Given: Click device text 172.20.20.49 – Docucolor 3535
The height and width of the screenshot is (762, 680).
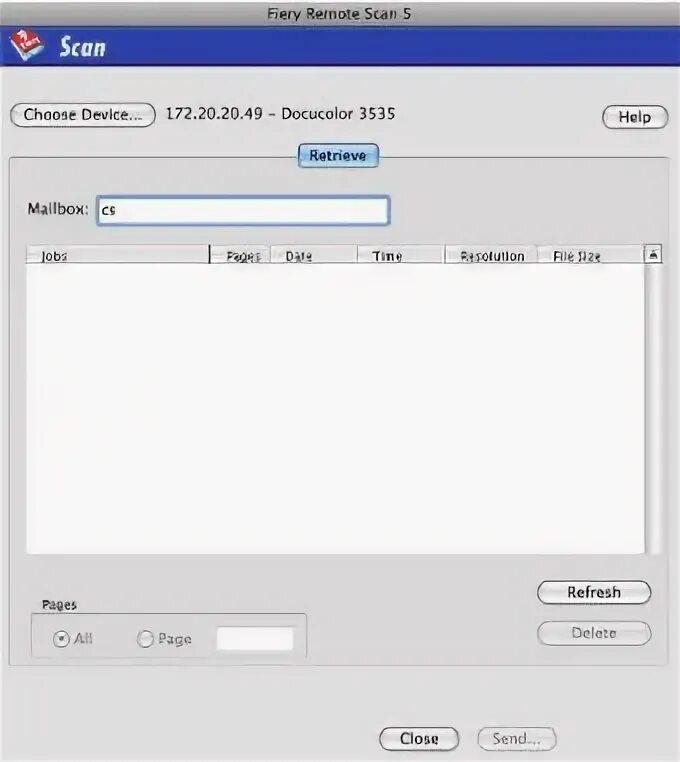Looking at the screenshot, I should (280, 114).
